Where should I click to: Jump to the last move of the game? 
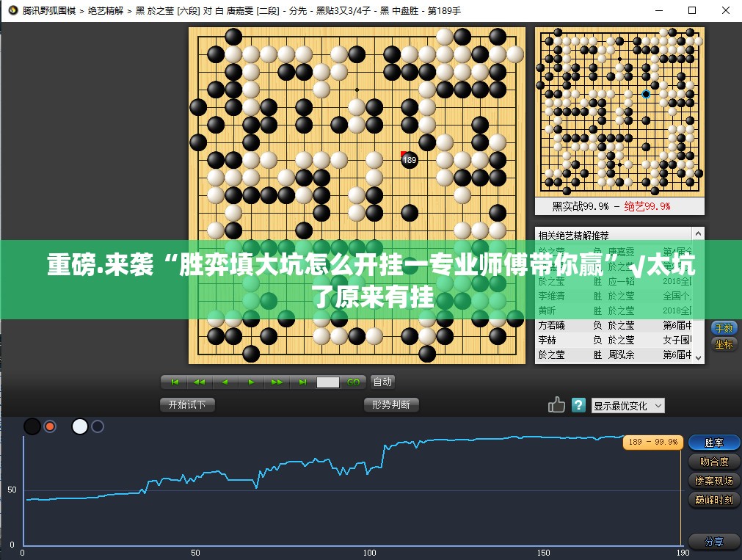pos(302,382)
